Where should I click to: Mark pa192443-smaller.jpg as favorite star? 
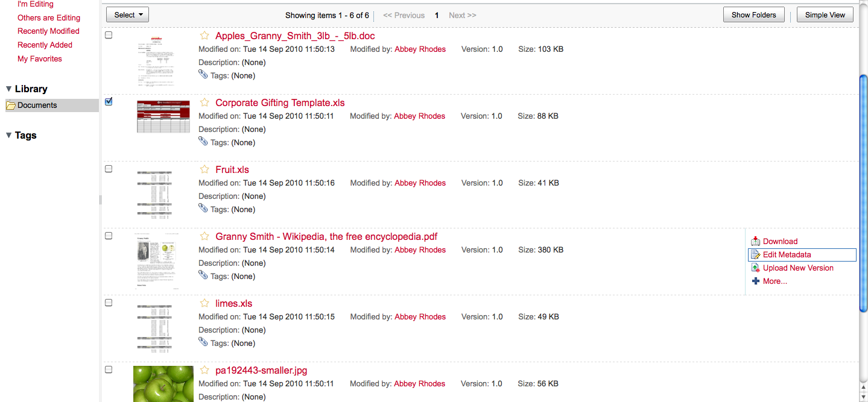point(204,370)
